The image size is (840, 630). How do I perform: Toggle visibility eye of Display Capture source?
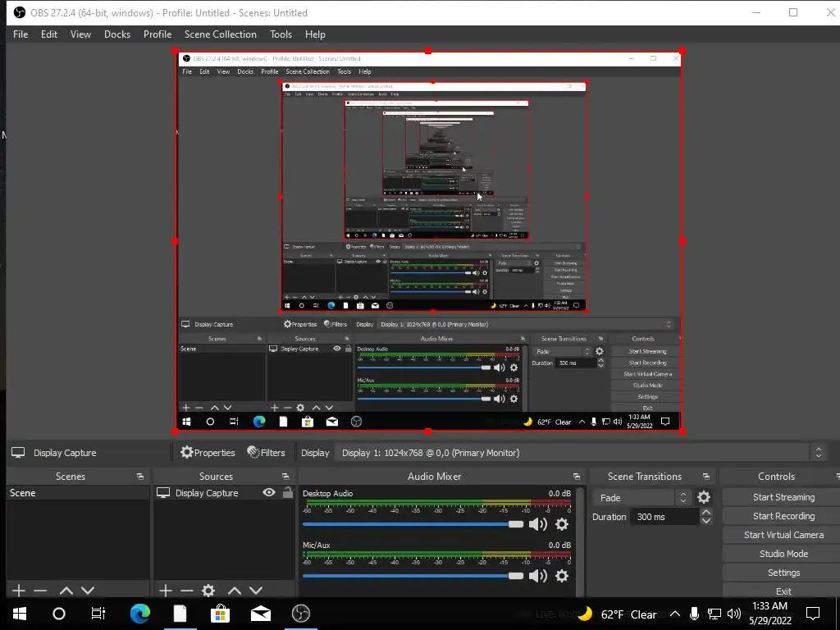coord(269,492)
